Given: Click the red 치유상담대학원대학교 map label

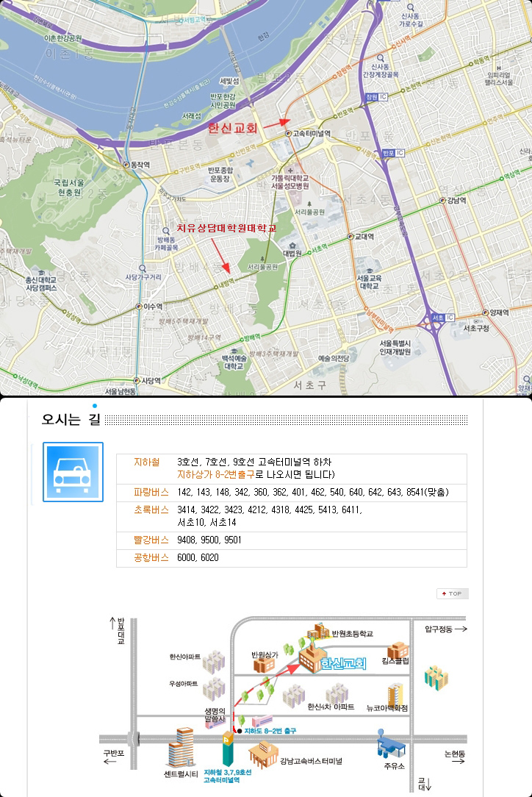Looking at the screenshot, I should [226, 229].
